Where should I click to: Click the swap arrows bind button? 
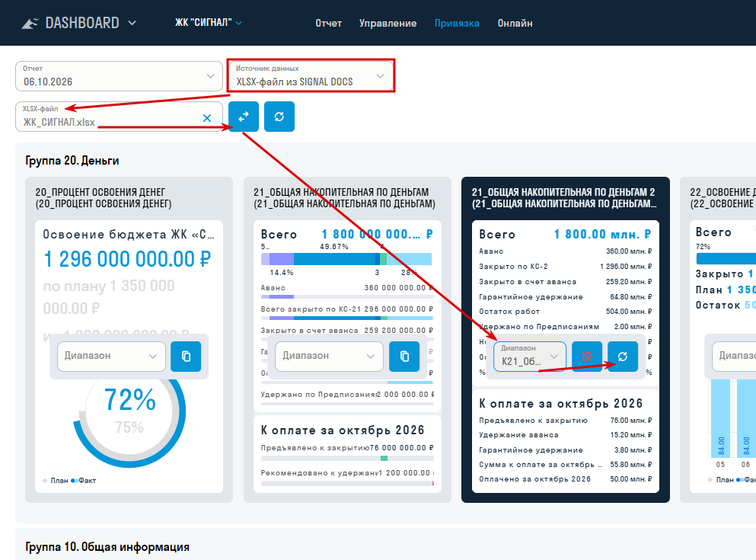point(244,117)
